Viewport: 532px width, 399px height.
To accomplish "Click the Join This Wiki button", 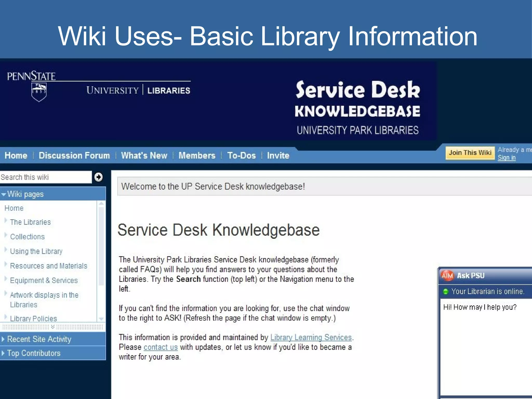I will coord(470,153).
